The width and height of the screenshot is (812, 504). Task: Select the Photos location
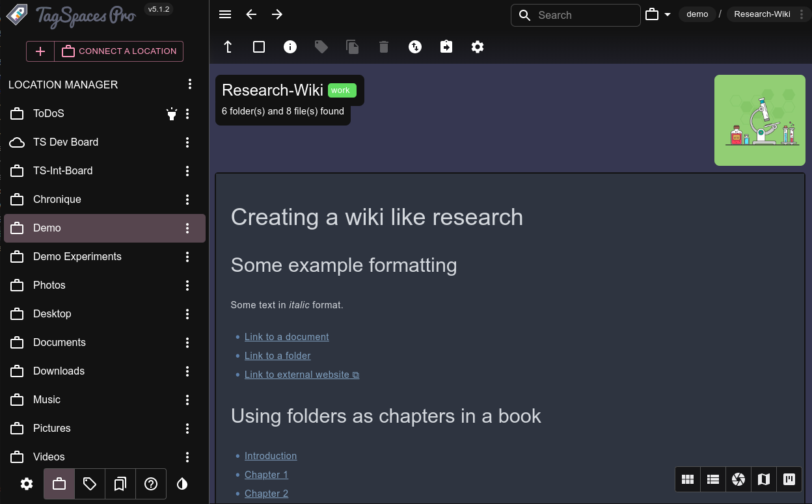pyautogui.click(x=49, y=285)
